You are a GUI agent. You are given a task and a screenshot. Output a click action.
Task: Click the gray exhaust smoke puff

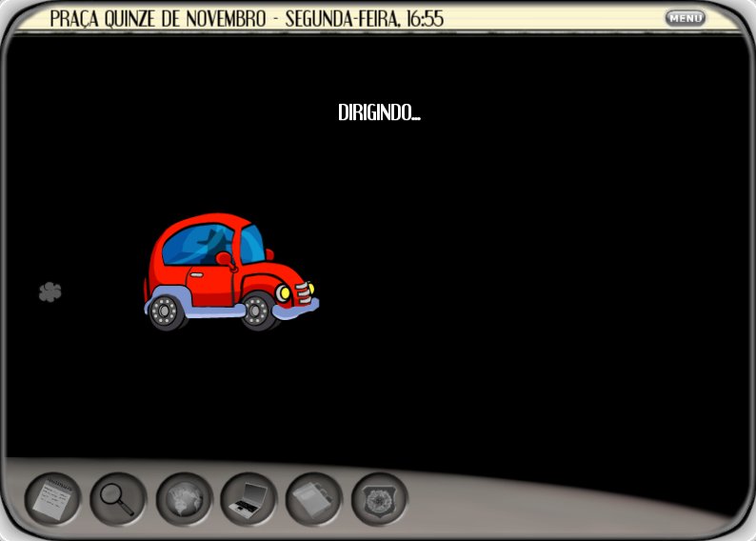(x=50, y=291)
